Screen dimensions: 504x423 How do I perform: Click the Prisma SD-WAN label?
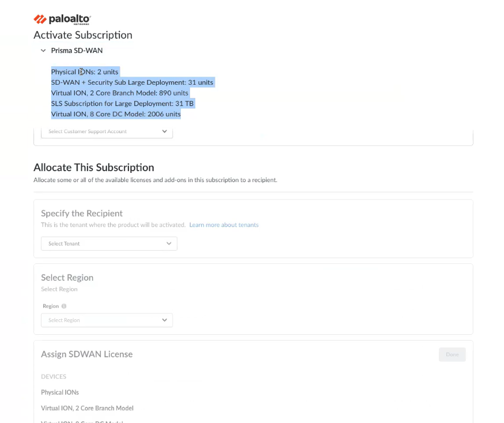[77, 51]
